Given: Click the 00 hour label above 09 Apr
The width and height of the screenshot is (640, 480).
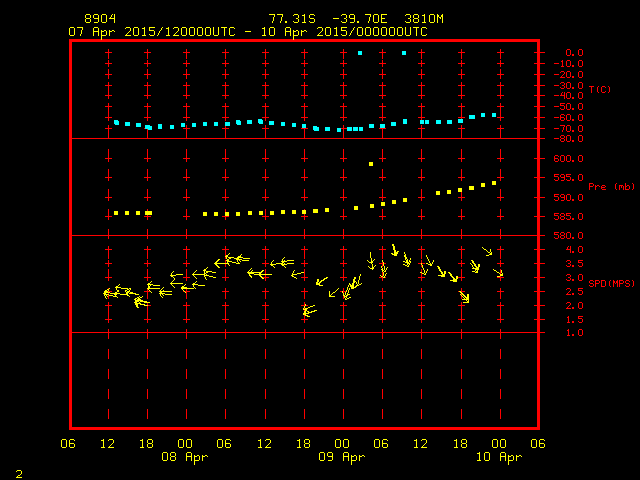Looking at the screenshot, I should (x=342, y=444).
